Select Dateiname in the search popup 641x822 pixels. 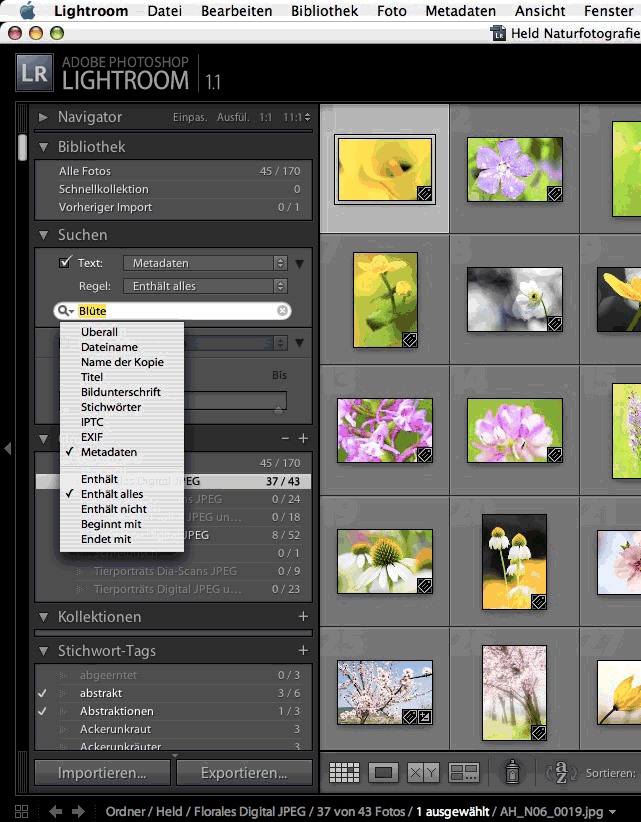point(109,347)
